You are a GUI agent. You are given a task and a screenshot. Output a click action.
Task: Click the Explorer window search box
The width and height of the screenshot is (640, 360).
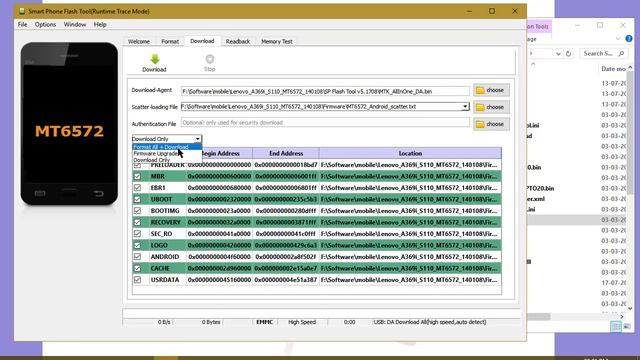pos(603,53)
